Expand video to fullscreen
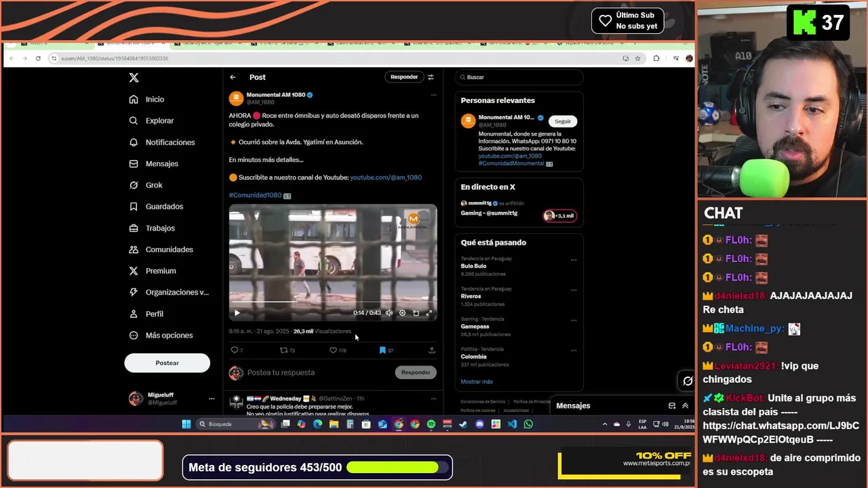This screenshot has height=488, width=868. (429, 313)
